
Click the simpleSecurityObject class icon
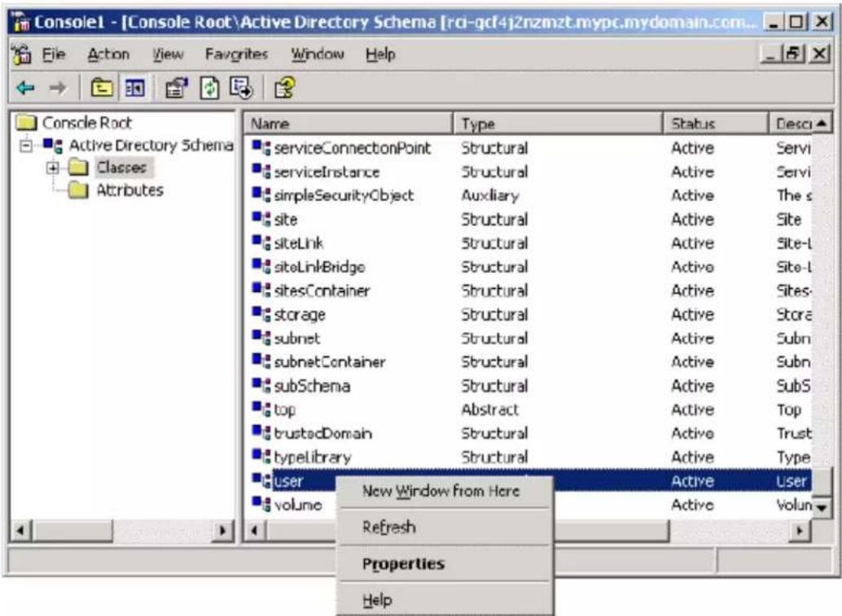coord(261,194)
